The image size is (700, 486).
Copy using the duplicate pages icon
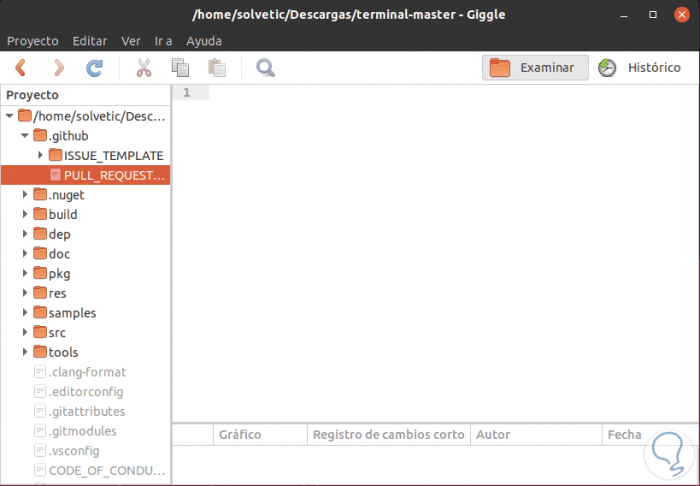(180, 68)
